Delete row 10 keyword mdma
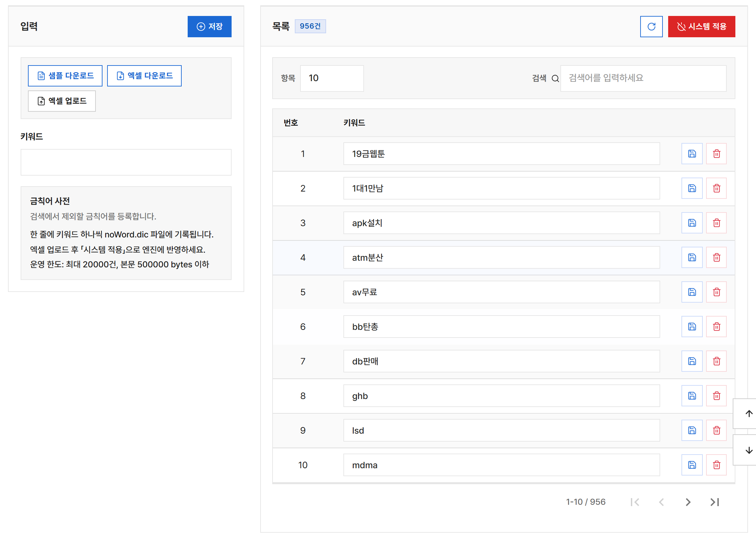The height and width of the screenshot is (552, 756). pos(716,465)
